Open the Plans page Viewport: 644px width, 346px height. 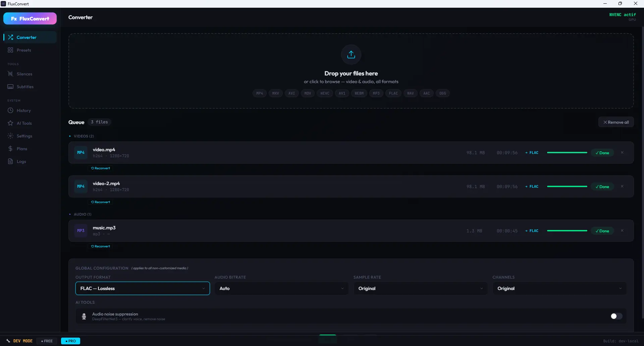pos(22,149)
